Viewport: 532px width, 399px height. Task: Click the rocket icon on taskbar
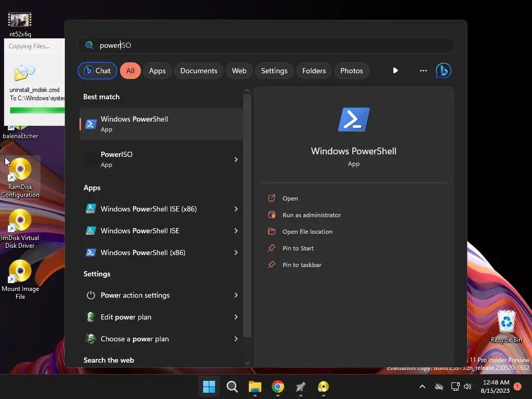(x=301, y=387)
